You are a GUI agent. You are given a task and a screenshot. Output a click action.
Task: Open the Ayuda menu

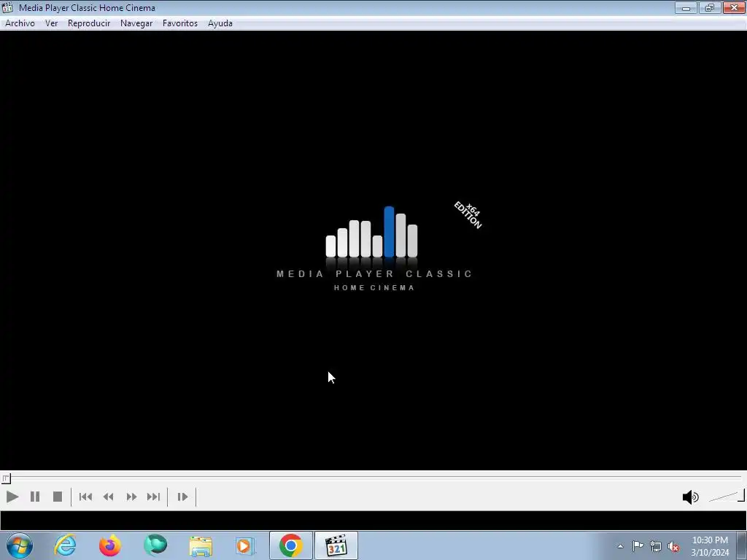(x=220, y=23)
